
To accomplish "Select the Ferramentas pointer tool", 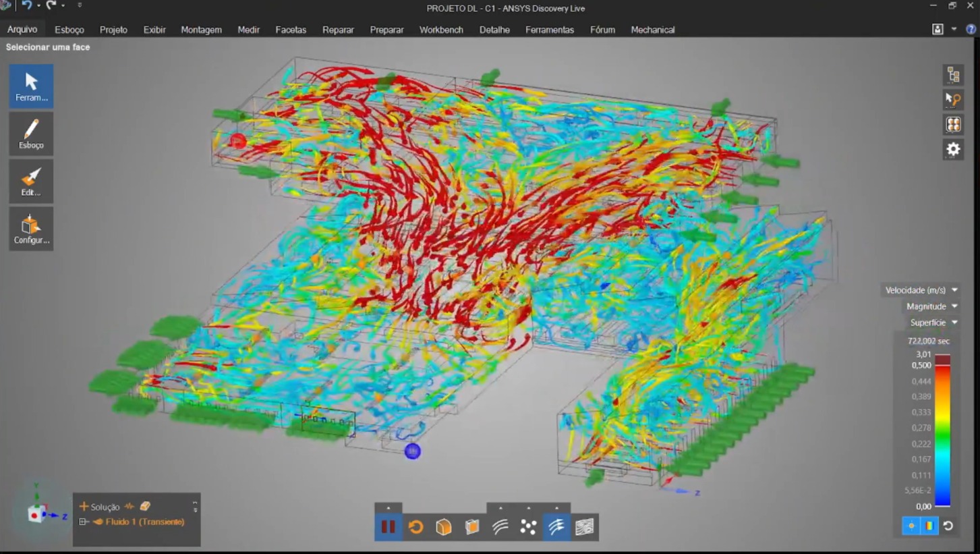I will pos(31,86).
